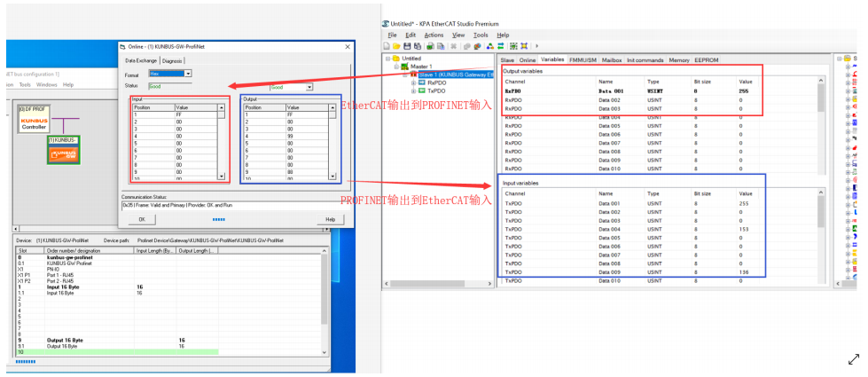Select the orange KUNBUS GW device node
This screenshot has height=377, width=868.
pyautogui.click(x=64, y=150)
